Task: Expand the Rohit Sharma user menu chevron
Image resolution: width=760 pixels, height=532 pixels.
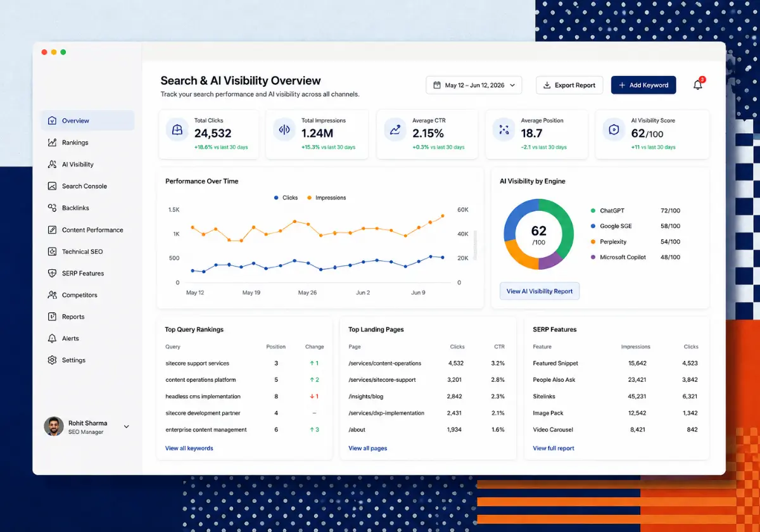Action: click(x=126, y=427)
